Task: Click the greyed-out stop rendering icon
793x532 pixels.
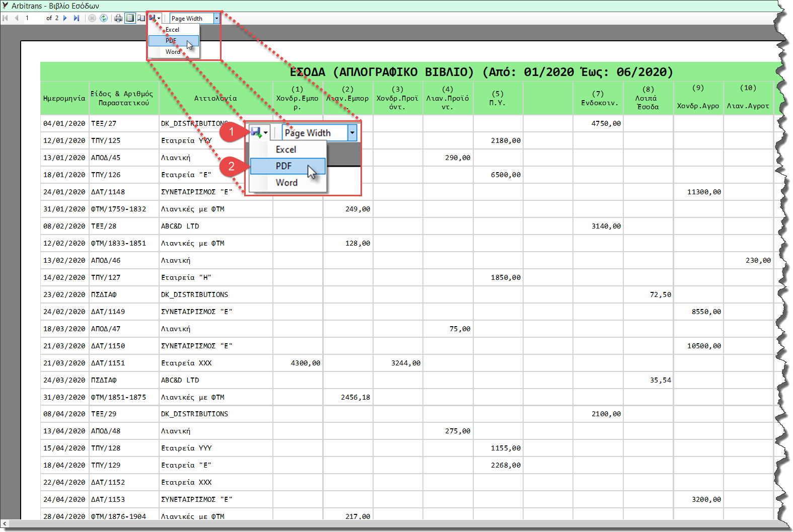Action: pyautogui.click(x=92, y=18)
